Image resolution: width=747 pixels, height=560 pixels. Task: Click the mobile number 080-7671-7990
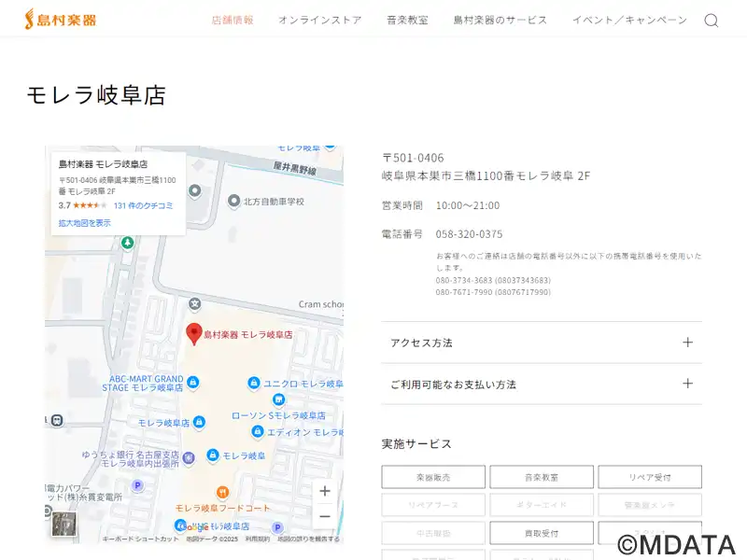(493, 292)
